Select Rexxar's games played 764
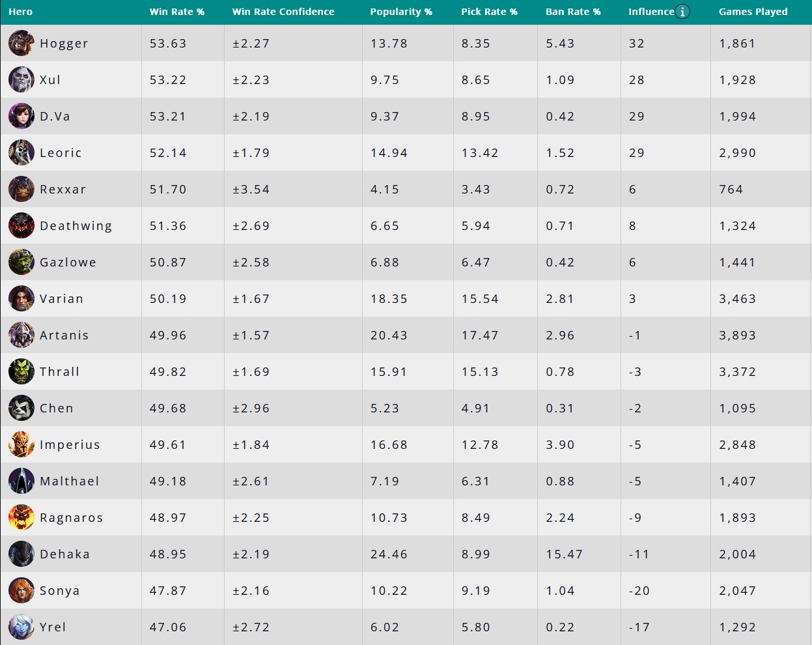 [731, 190]
